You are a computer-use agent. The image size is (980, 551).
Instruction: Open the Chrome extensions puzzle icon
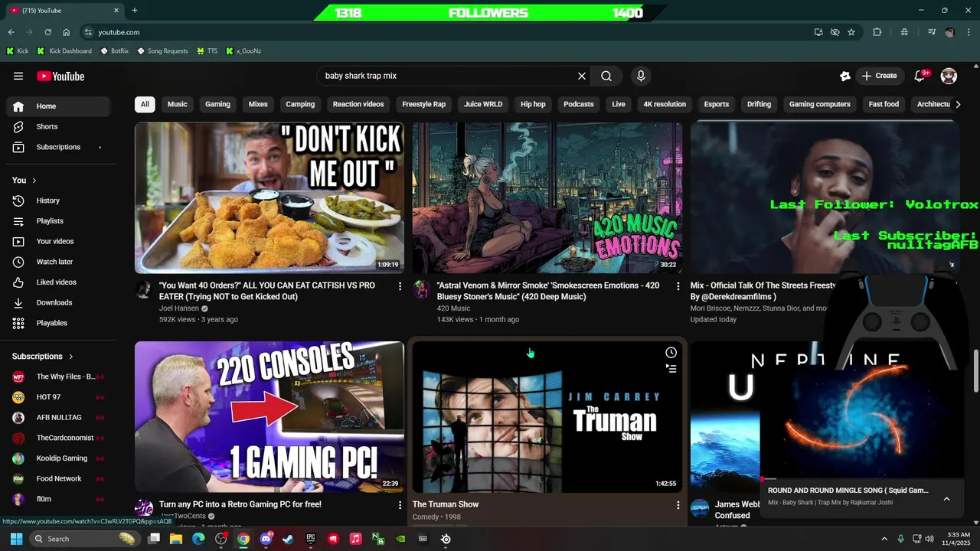877,32
